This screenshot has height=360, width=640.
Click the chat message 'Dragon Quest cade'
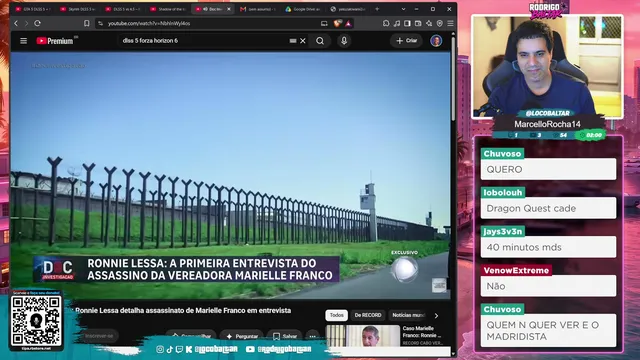pyautogui.click(x=531, y=208)
